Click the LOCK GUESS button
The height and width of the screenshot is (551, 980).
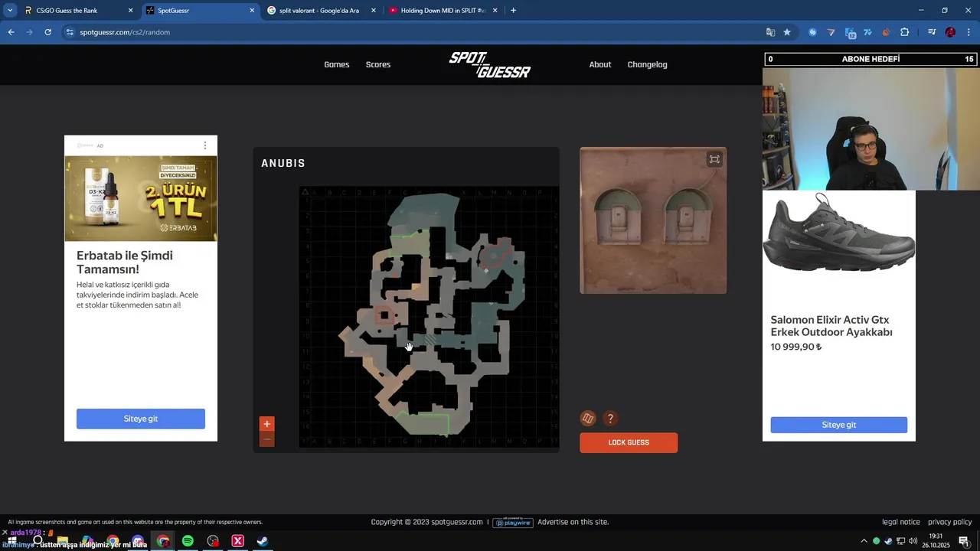point(629,442)
